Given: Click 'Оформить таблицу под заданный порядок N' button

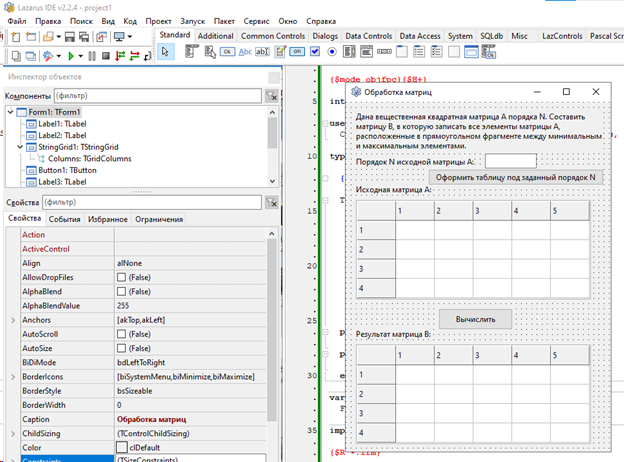Looking at the screenshot, I should 516,177.
